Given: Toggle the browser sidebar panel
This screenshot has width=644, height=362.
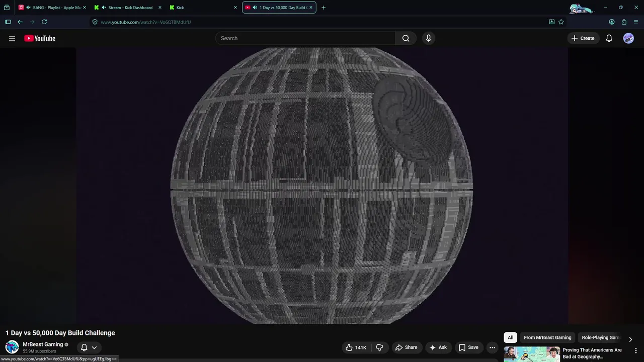Looking at the screenshot, I should (x=8, y=22).
